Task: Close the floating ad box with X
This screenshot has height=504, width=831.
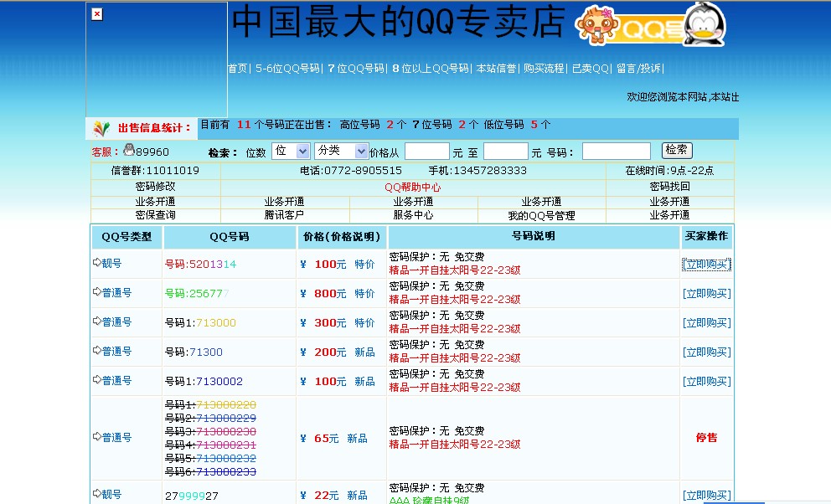Action: click(97, 14)
